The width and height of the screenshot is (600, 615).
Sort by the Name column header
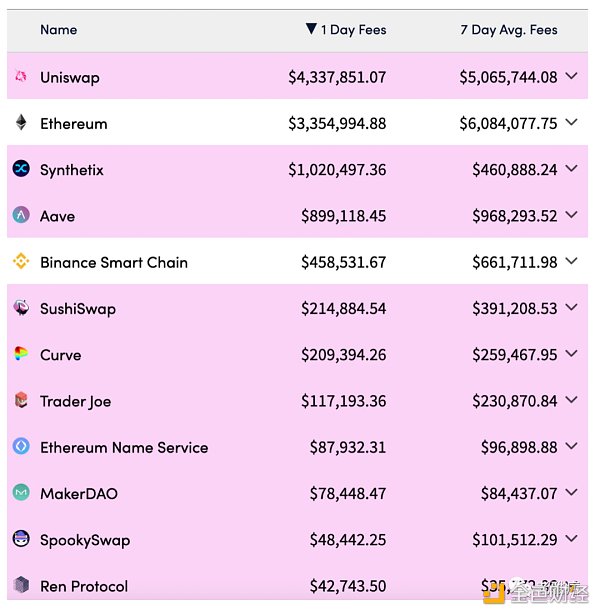click(58, 30)
